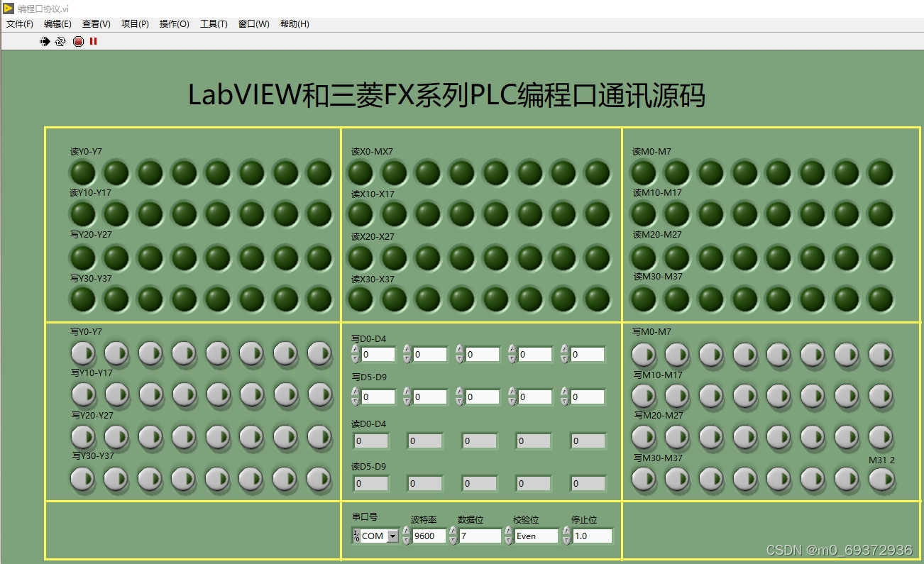This screenshot has height=564, width=924.
Task: Abort execution with the red stop button
Action: 78,42
